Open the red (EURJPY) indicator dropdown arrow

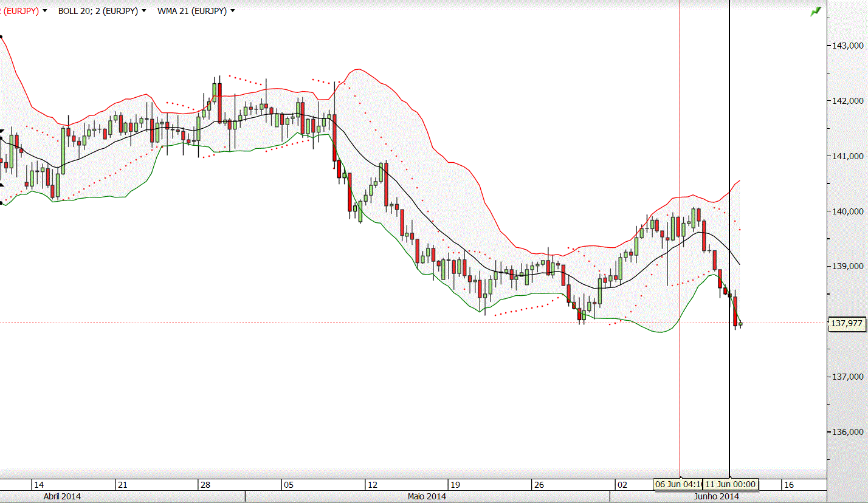44,11
